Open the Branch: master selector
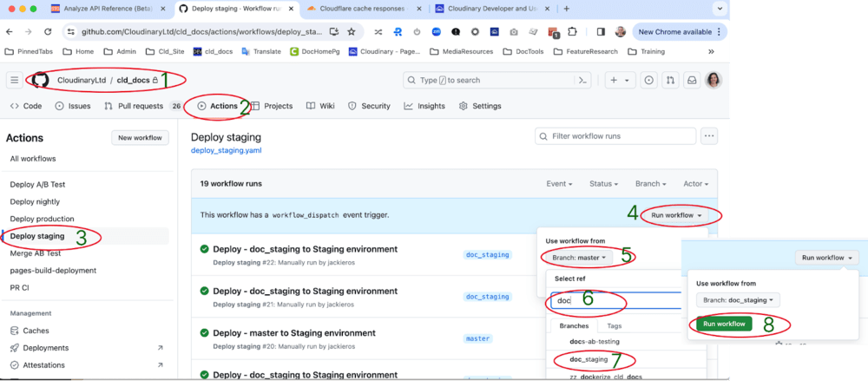This screenshot has width=868, height=387. (578, 258)
